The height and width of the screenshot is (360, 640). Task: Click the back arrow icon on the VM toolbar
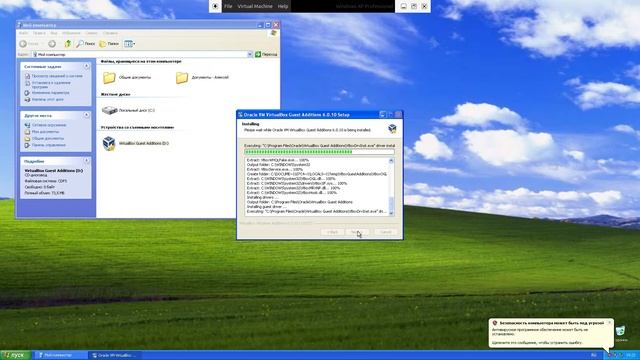point(215,6)
